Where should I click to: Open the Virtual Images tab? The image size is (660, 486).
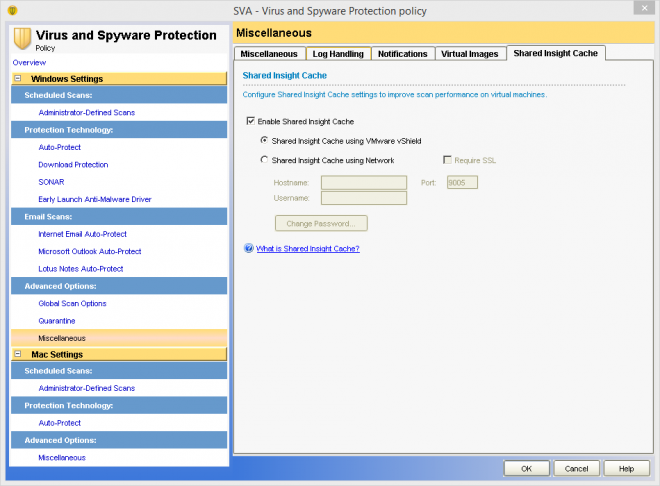coord(470,54)
